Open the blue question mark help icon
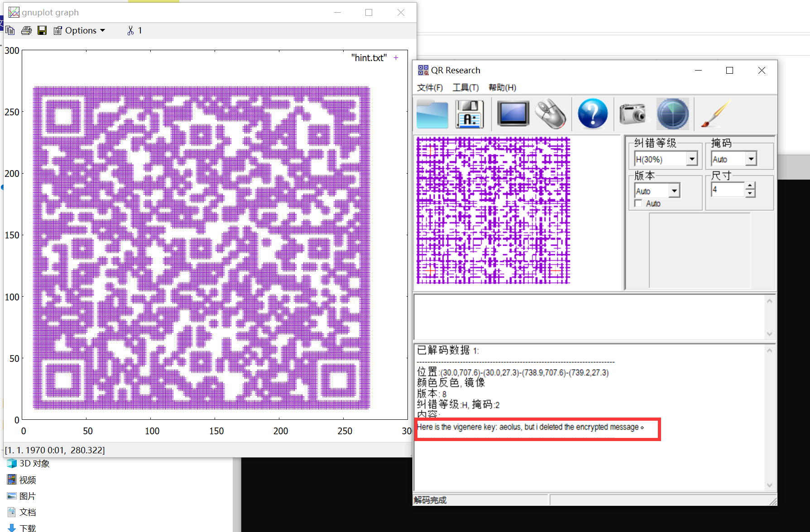810x532 pixels. (x=593, y=114)
